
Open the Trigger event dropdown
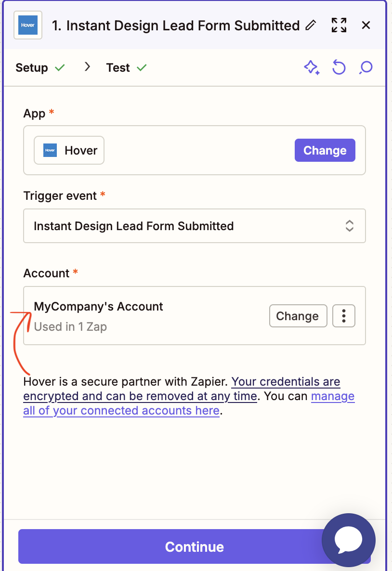(x=195, y=226)
